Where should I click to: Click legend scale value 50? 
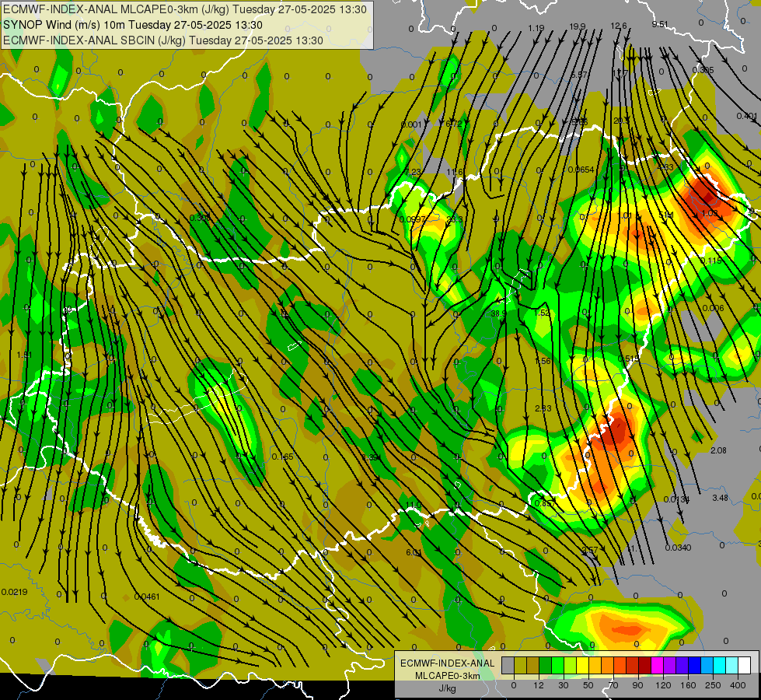pyautogui.click(x=588, y=685)
